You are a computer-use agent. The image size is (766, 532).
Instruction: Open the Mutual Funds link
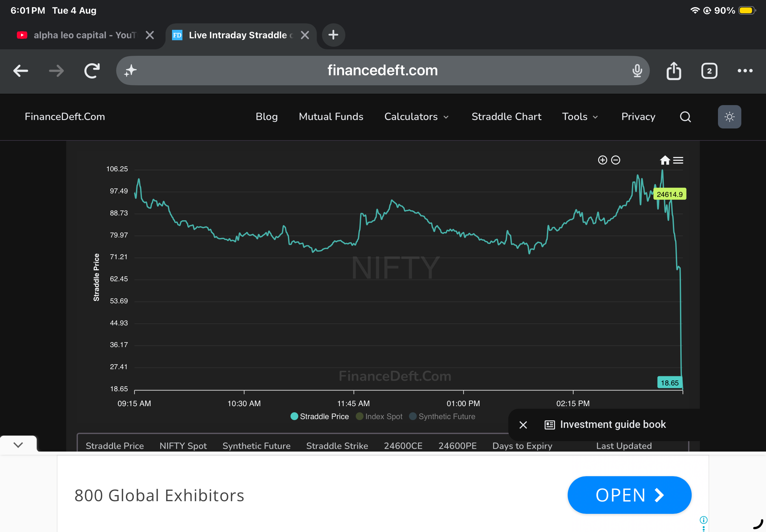point(331,117)
